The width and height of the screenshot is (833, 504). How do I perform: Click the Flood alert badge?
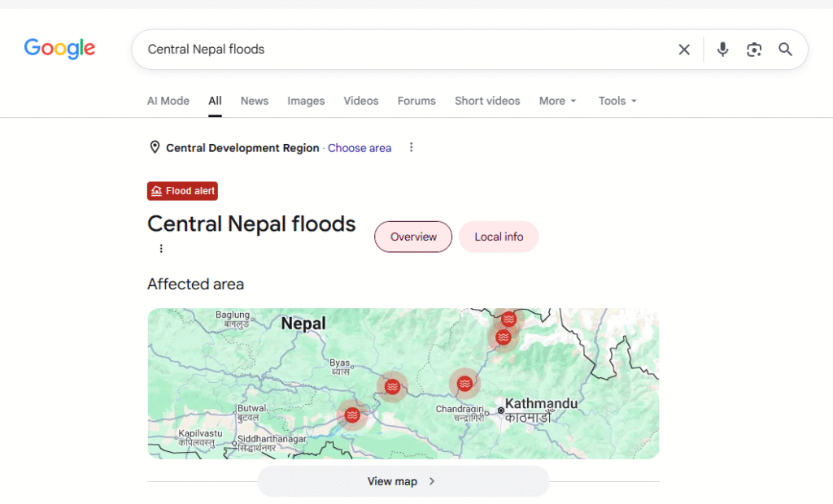pos(182,191)
